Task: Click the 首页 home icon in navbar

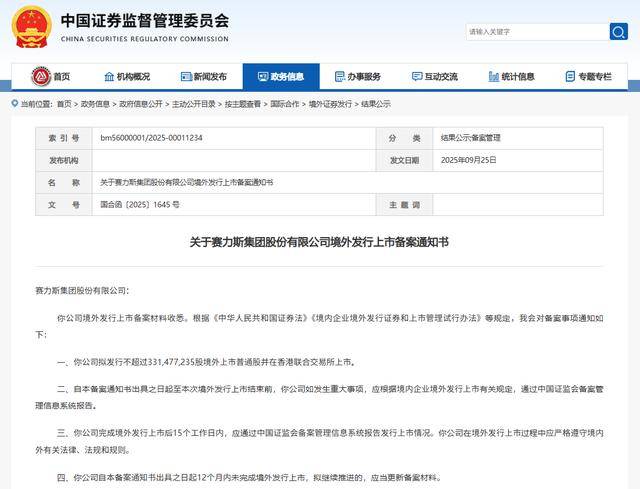Action: (41, 77)
